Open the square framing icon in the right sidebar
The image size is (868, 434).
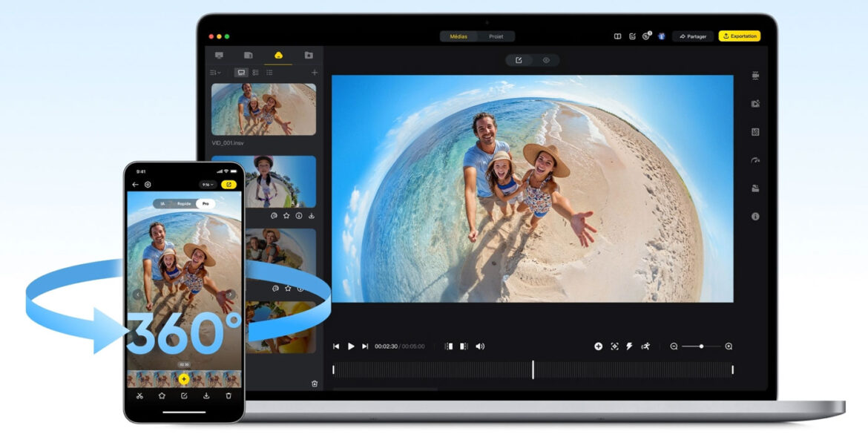coord(755,132)
